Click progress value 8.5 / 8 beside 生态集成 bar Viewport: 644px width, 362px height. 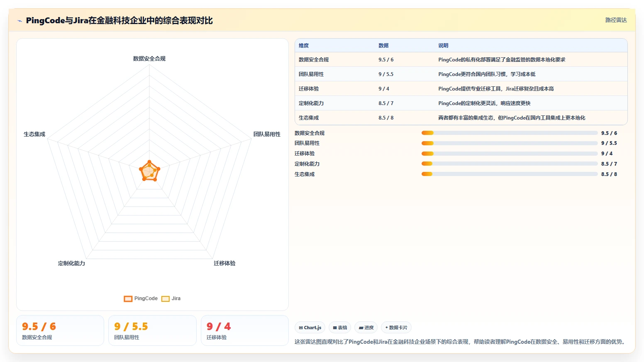tap(609, 174)
